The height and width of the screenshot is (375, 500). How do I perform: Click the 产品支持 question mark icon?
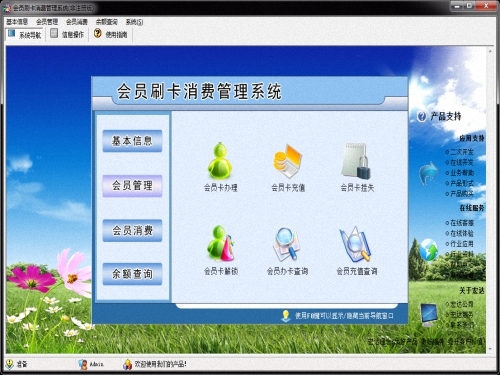click(422, 117)
